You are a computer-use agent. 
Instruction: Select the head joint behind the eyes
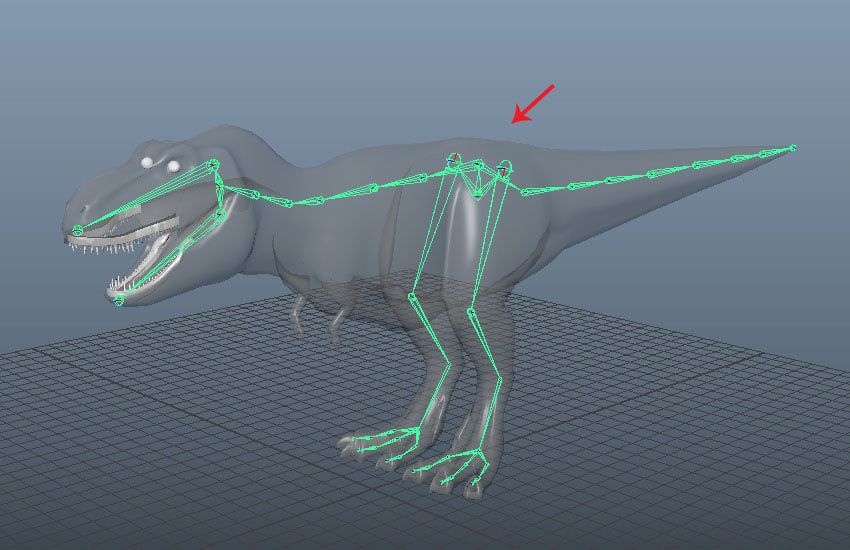(213, 163)
